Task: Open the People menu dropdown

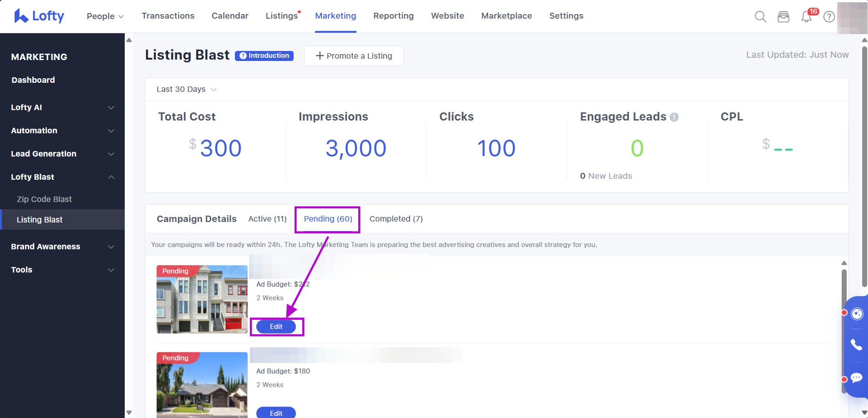Action: pyautogui.click(x=105, y=16)
